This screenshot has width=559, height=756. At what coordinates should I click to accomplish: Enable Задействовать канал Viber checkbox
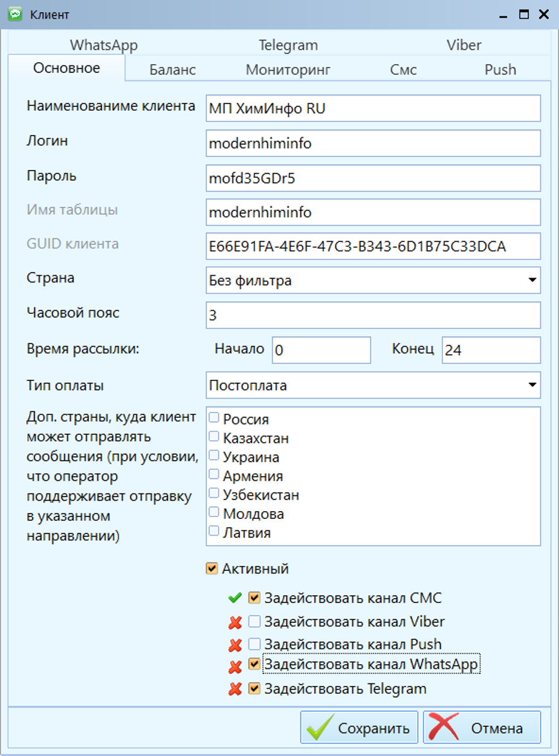(x=254, y=622)
